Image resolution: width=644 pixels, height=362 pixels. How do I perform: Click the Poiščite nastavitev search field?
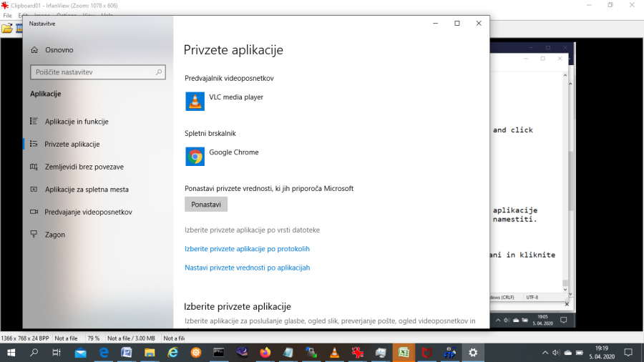tap(93, 72)
